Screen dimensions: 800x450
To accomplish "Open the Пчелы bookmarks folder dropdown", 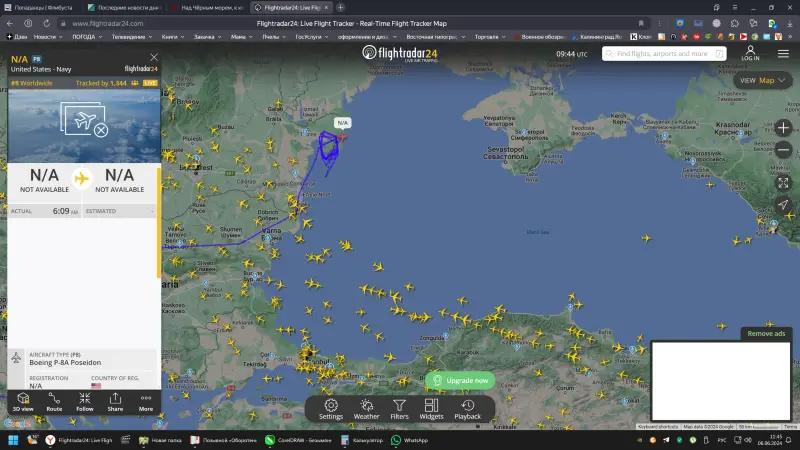I will coord(274,37).
